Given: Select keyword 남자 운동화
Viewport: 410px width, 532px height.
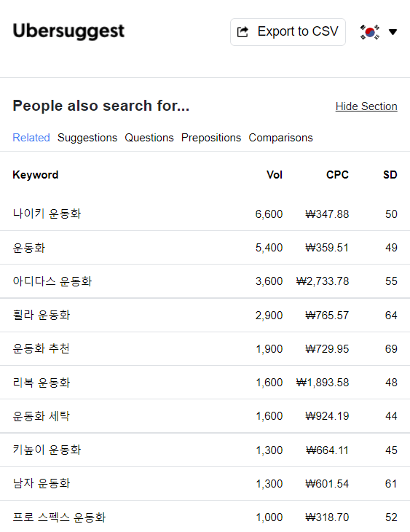Looking at the screenshot, I should point(42,483).
